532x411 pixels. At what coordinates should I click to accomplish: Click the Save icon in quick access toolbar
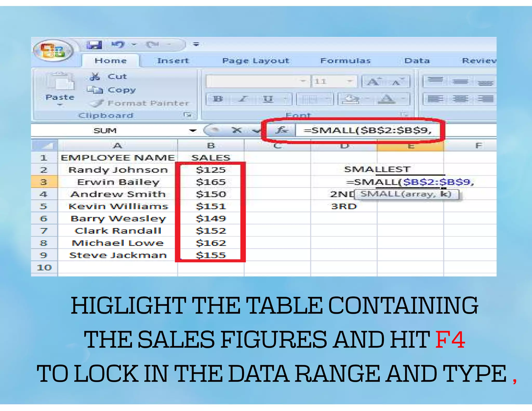click(x=94, y=45)
